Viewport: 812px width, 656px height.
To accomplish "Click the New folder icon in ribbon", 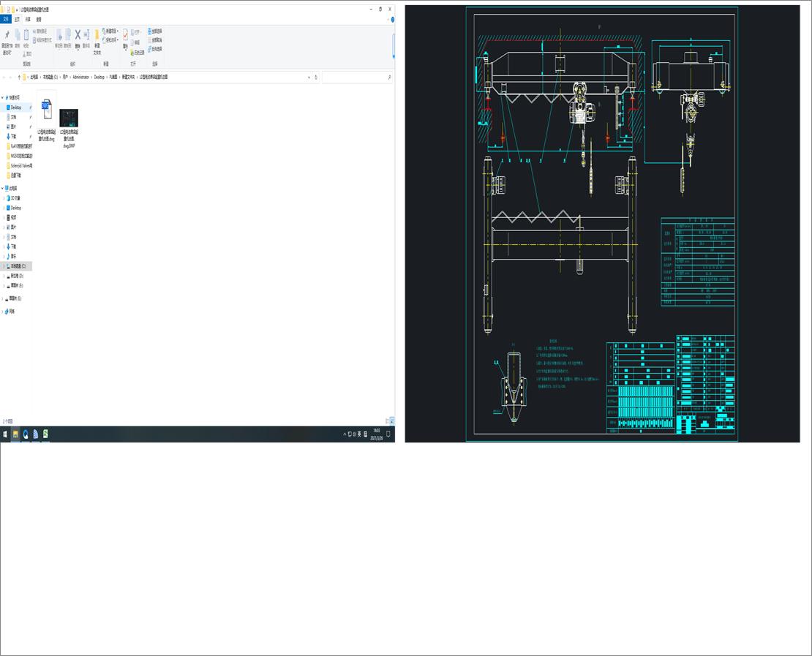I will pos(97,35).
